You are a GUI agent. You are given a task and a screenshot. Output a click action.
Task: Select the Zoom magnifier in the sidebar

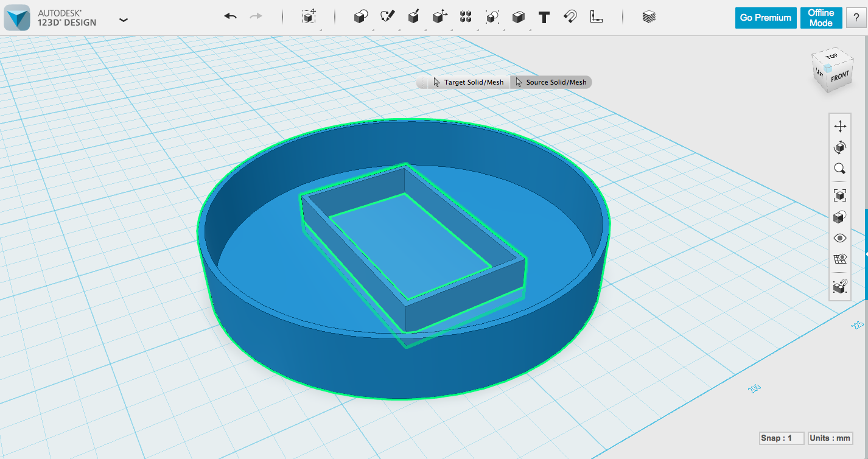[x=839, y=169]
